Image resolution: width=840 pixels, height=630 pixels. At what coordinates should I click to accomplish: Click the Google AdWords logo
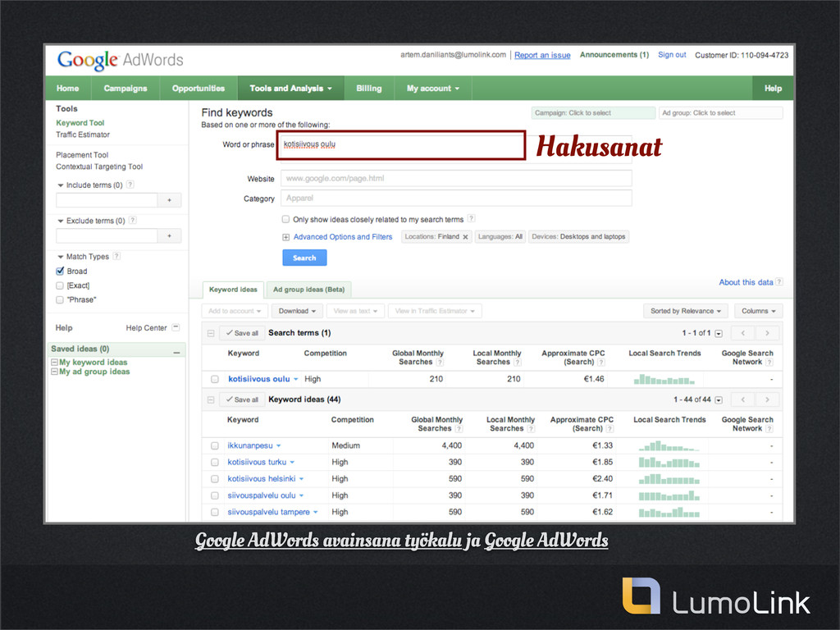coord(121,60)
